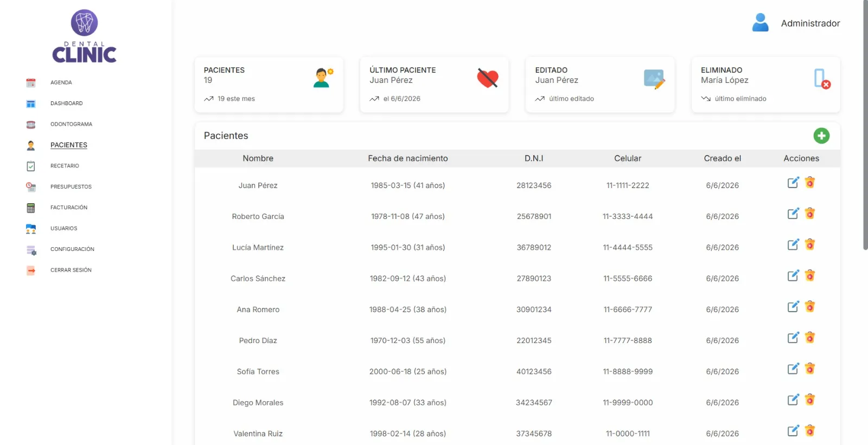Viewport: 868px width, 445px height.
Task: Edit patient Juan Pérez
Action: click(x=793, y=183)
